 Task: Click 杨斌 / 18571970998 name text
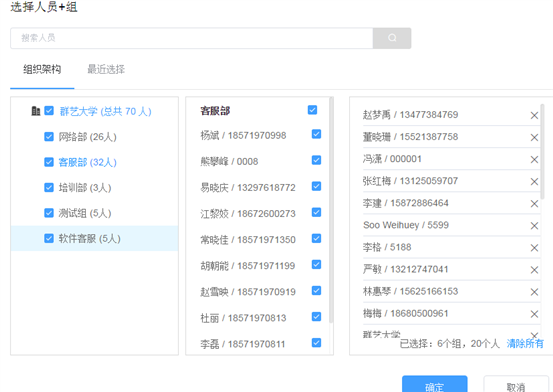[243, 135]
